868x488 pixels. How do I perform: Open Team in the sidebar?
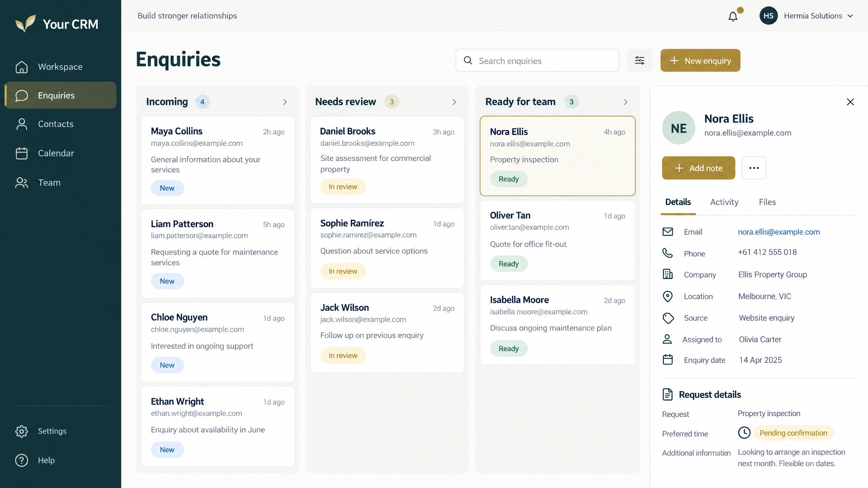[x=60, y=183]
